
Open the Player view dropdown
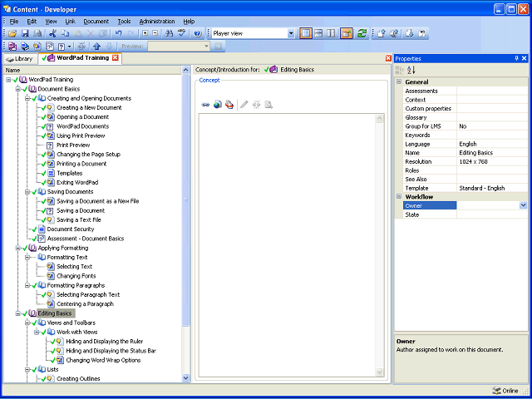[291, 33]
